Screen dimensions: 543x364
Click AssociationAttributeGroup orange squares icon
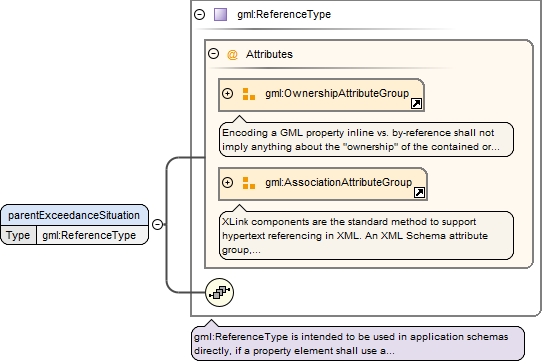click(249, 183)
